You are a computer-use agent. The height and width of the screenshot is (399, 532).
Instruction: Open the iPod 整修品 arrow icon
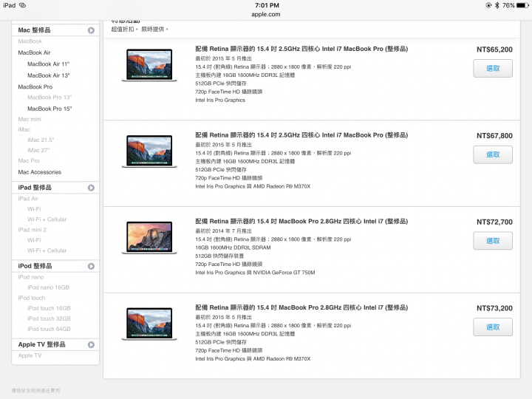[91, 266]
